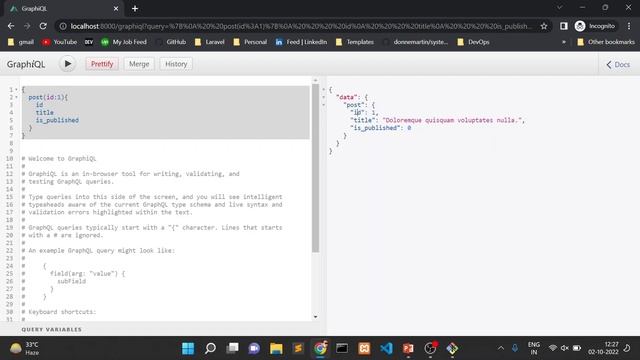
Task: Run the query with the play button
Action: coord(67,64)
